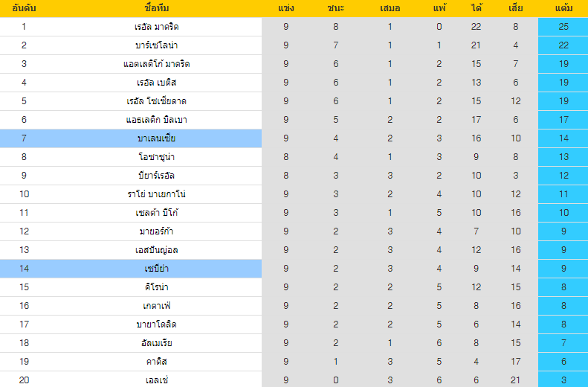Viewport: 588px width, 387px height.
Task: Select team name มายอร์ก้า
Action: 157,231
